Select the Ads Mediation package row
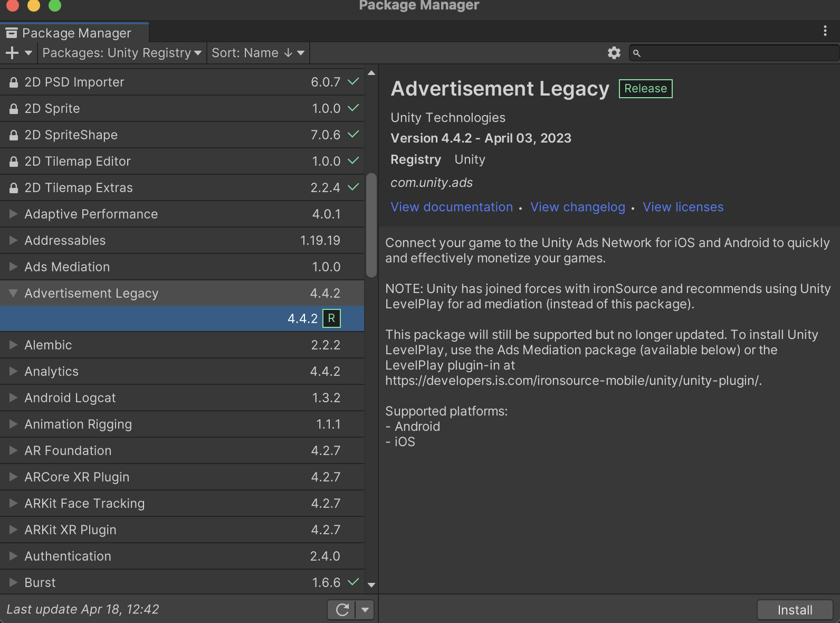The image size is (840, 623). pos(182,267)
